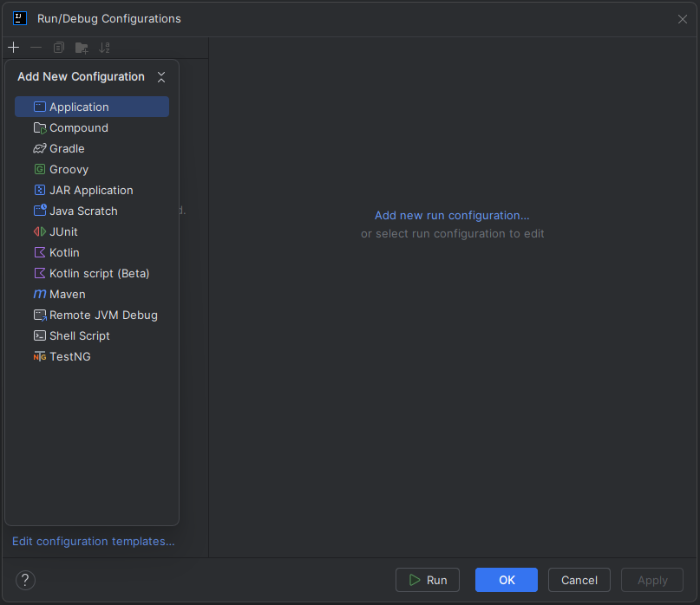Click the Add new run configuration link
This screenshot has height=605, width=700.
[452, 215]
